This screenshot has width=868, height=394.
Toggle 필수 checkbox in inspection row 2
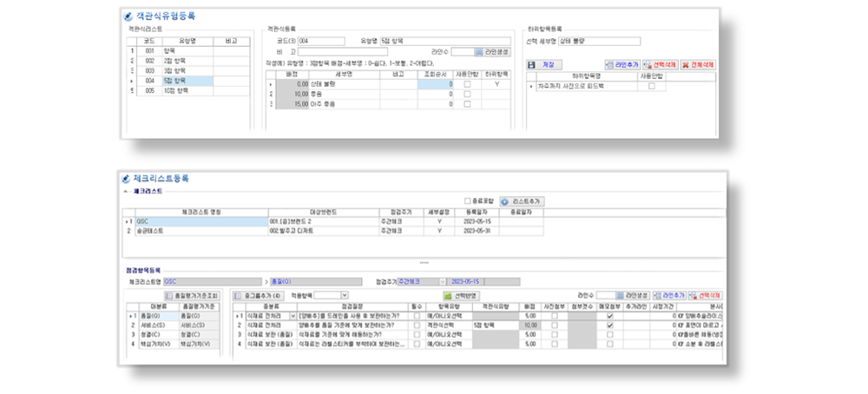pos(417,325)
